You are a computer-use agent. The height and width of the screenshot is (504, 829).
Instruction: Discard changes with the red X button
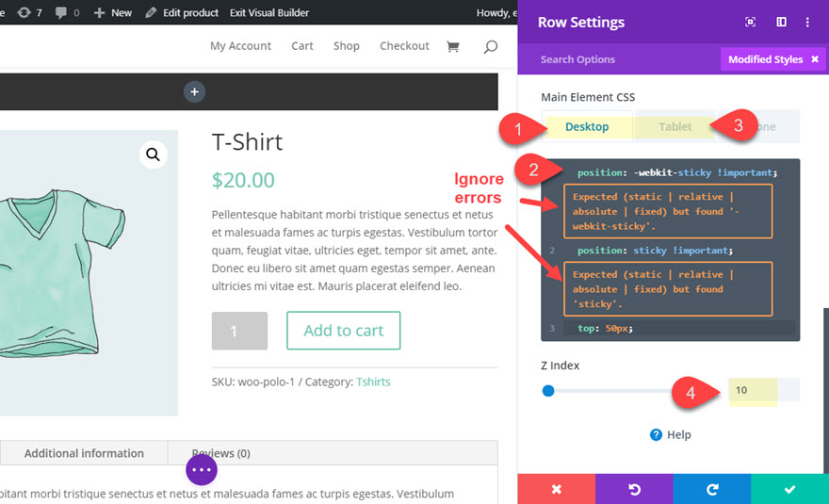[556, 489]
